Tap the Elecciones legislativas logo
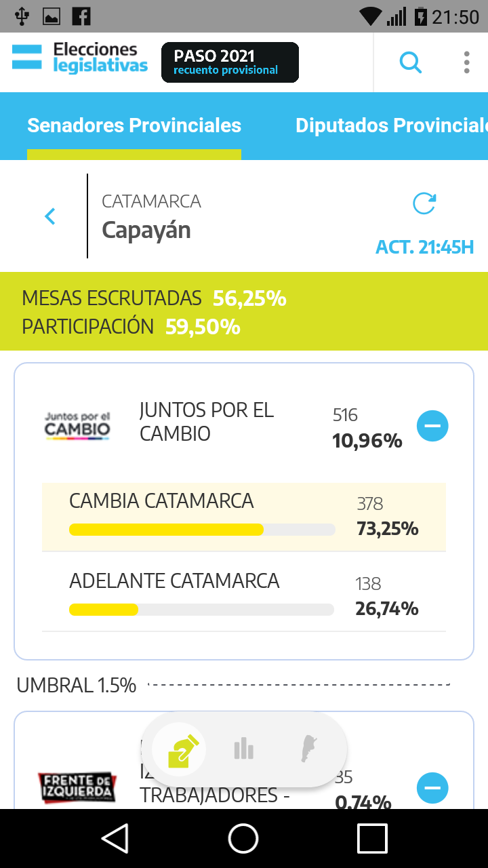488x868 pixels. click(80, 58)
